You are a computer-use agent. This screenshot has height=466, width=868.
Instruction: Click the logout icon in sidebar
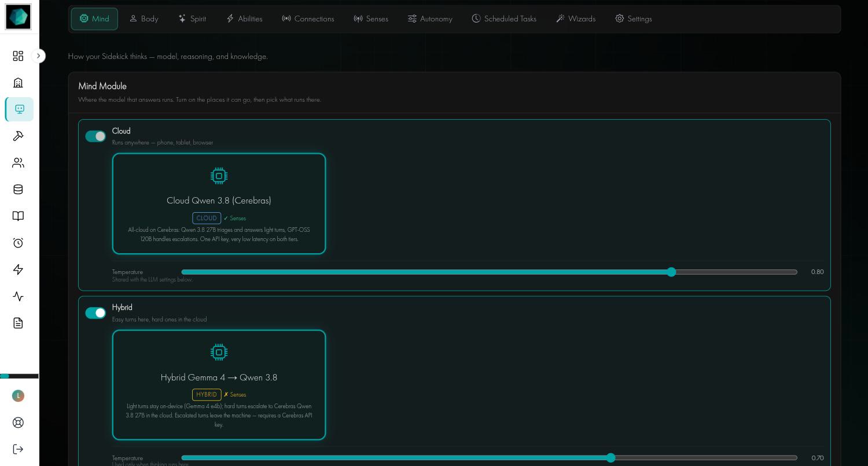pyautogui.click(x=18, y=449)
